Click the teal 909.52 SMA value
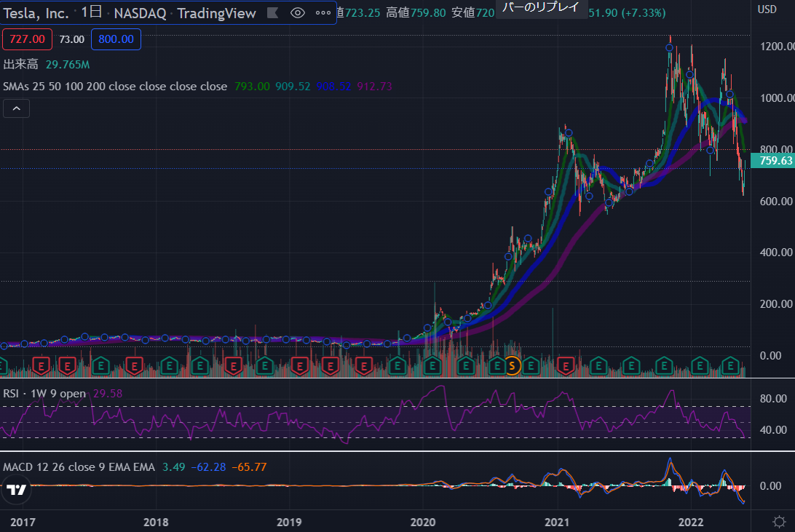 [293, 86]
